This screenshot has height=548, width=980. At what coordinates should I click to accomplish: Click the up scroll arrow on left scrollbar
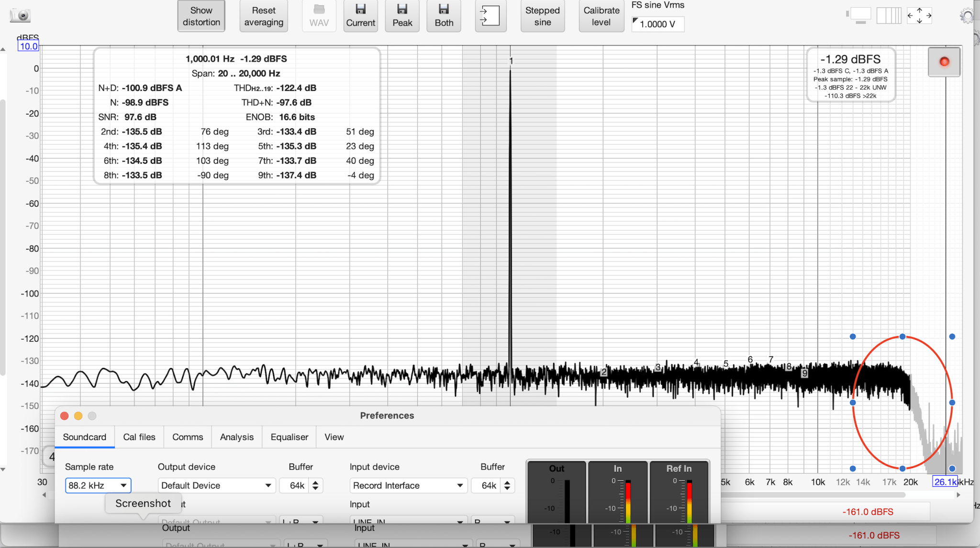click(3, 49)
